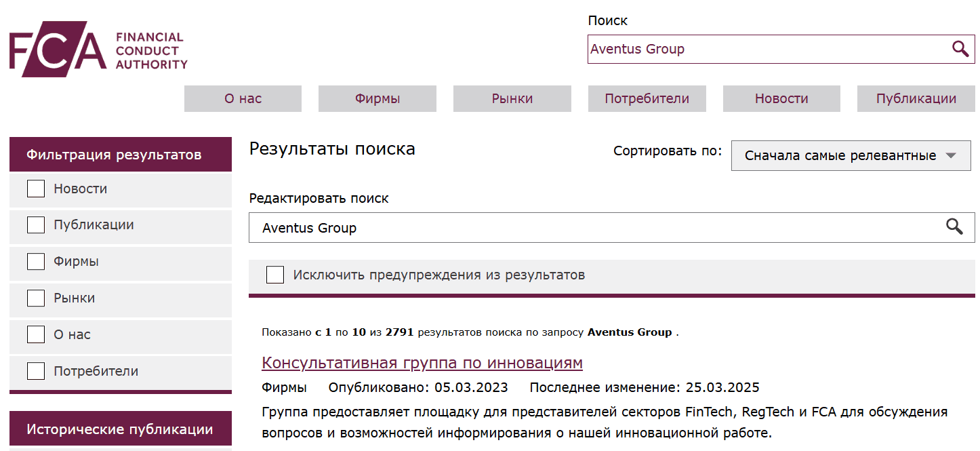Image resolution: width=980 pixels, height=451 pixels.
Task: Click the search icon next to 'Редактировать поиск' field
Action: [956, 227]
